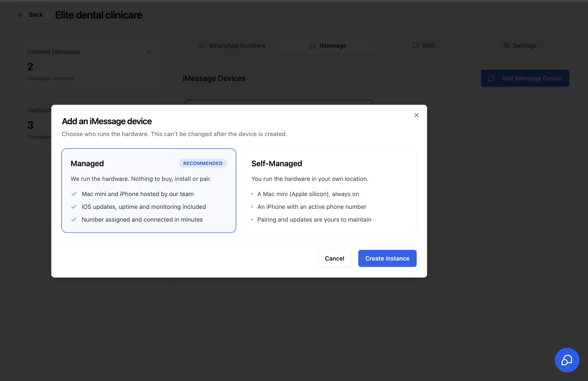Click 'Pairing and updates are yours to maintain'

[x=314, y=220]
